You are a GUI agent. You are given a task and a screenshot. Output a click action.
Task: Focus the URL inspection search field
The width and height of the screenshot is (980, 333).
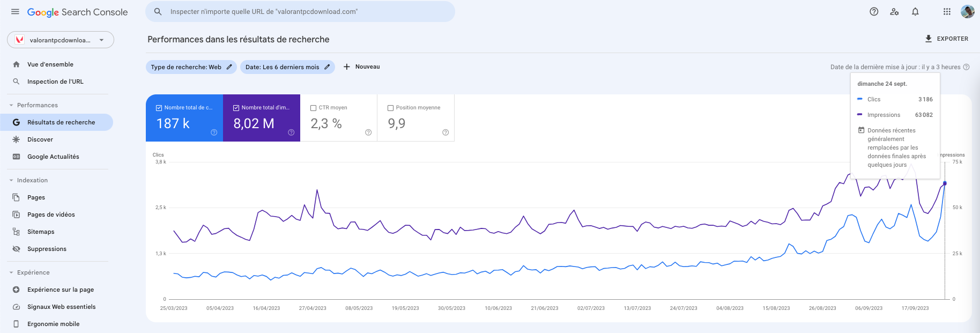coord(300,11)
